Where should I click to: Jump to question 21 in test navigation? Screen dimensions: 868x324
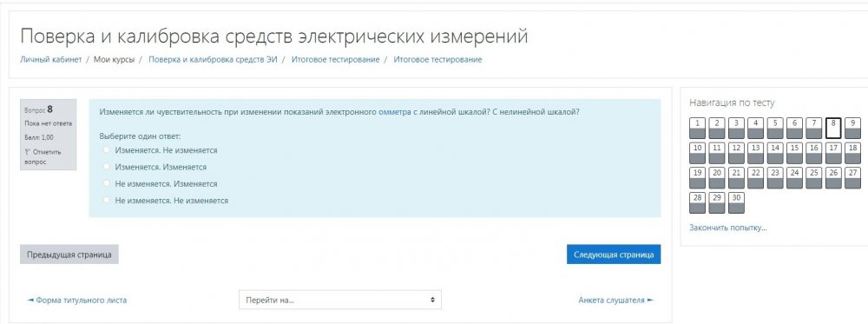coord(736,178)
